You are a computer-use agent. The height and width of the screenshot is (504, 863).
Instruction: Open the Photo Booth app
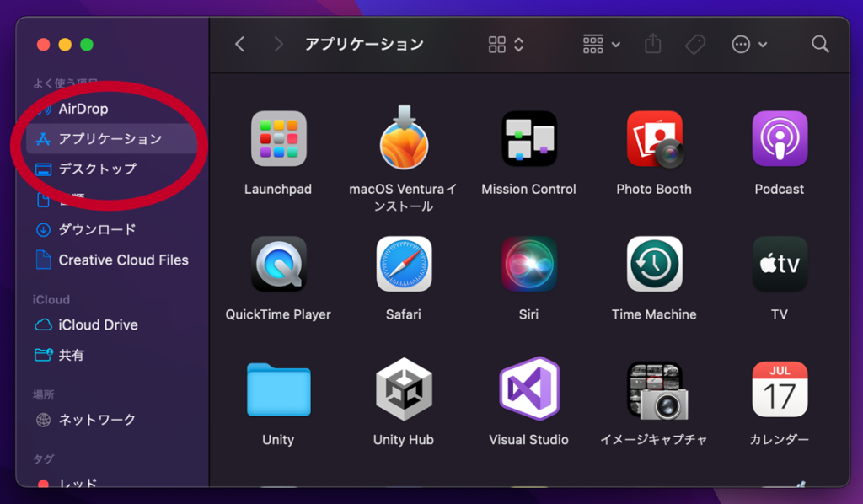[x=654, y=139]
